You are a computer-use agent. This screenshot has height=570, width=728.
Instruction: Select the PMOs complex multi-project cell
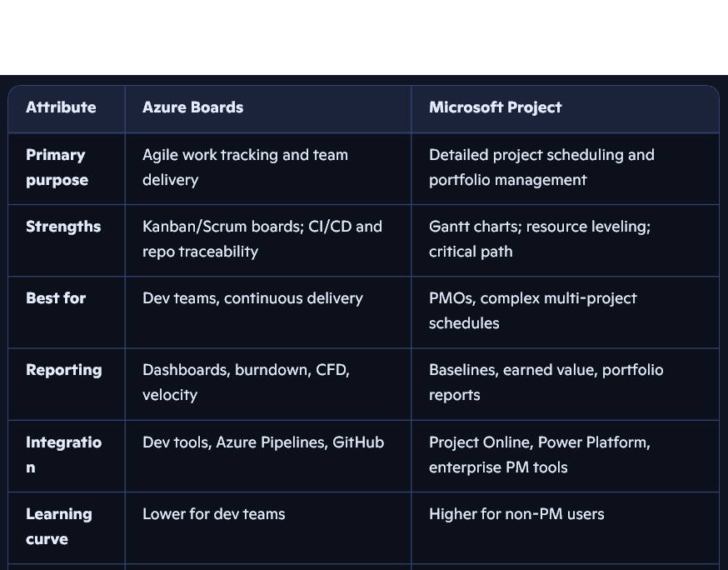[x=532, y=311]
